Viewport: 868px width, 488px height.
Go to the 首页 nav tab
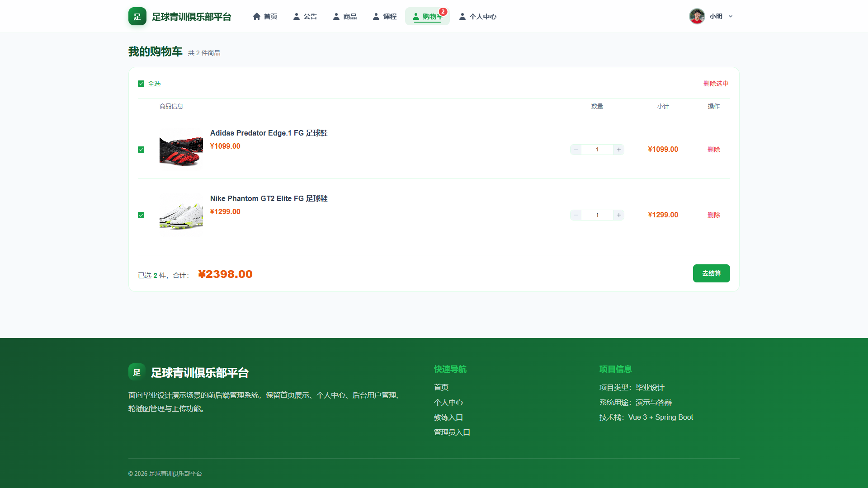coord(265,16)
